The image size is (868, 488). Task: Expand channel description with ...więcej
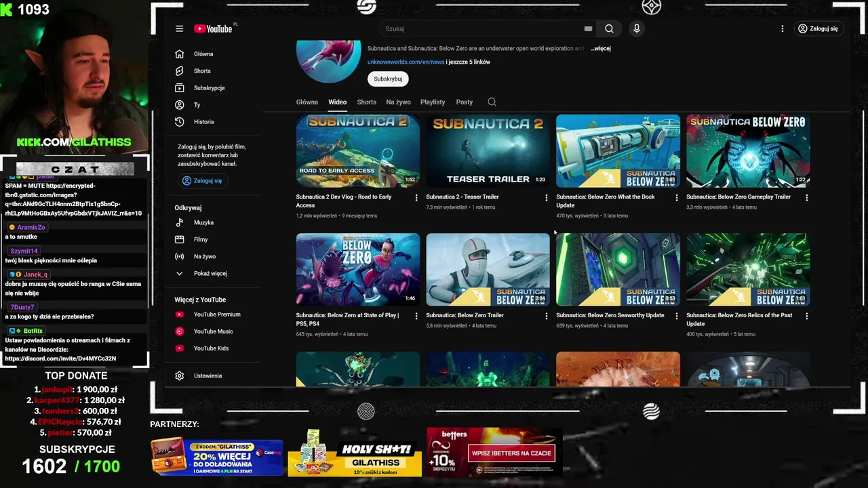pyautogui.click(x=601, y=48)
